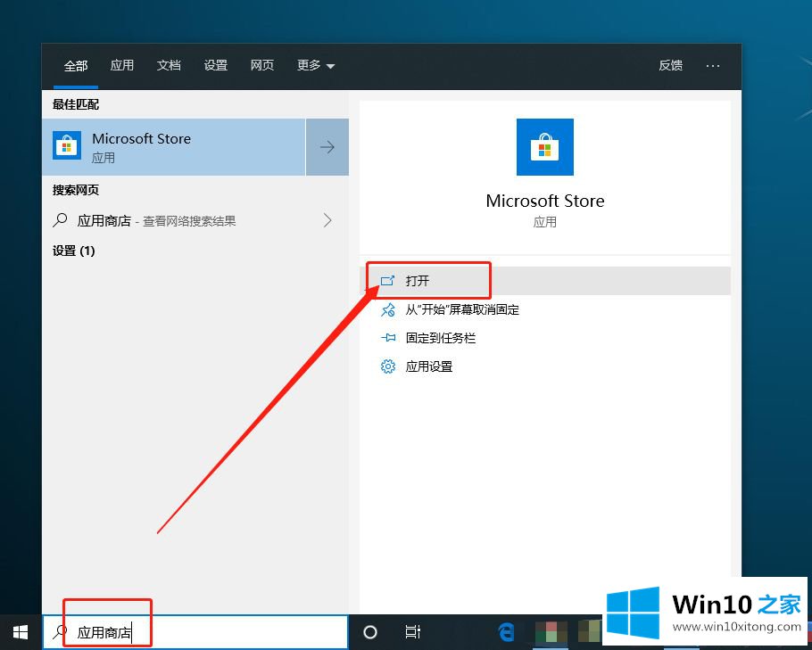Open Cortana circle icon on taskbar
This screenshot has height=650, width=812.
(369, 632)
